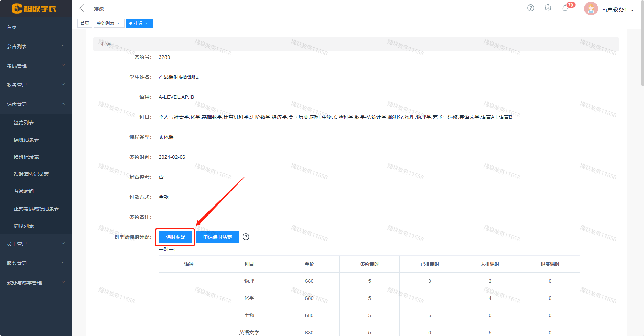Switch to the 首页 tab
This screenshot has height=336, width=644.
(85, 23)
